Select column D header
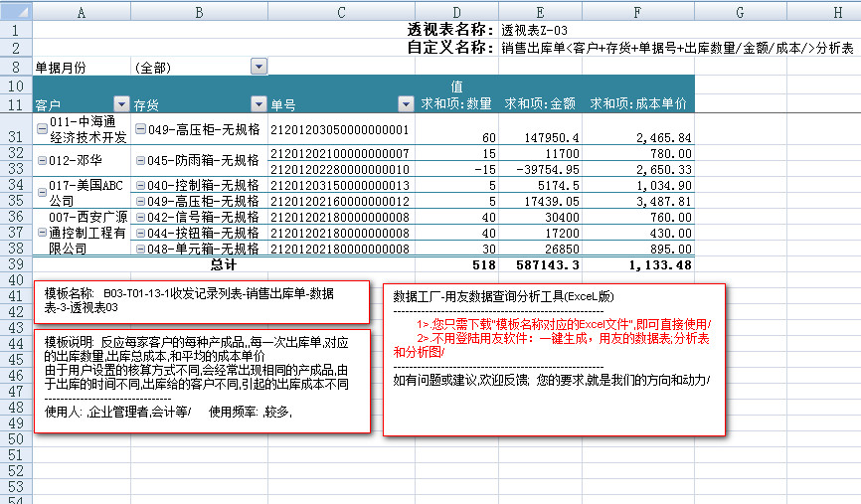 tap(456, 11)
